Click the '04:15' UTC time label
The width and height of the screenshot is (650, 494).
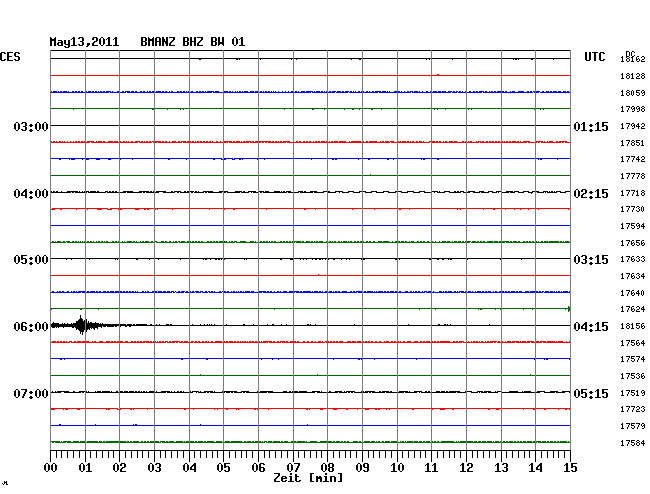(x=591, y=327)
